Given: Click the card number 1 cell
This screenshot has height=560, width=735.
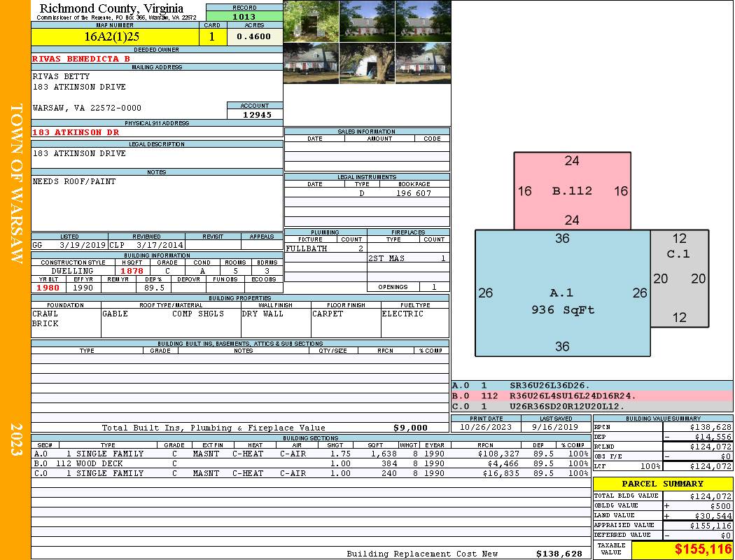Looking at the screenshot, I should click(212, 36).
